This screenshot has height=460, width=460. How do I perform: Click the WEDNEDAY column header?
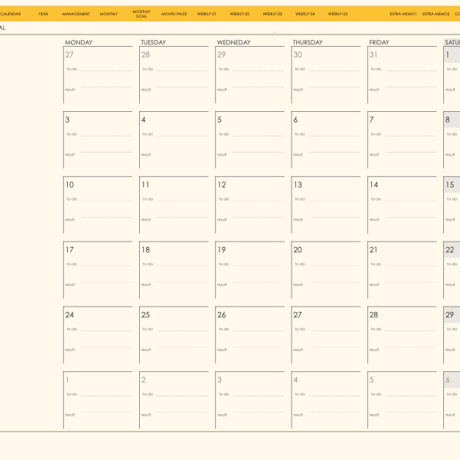pyautogui.click(x=234, y=42)
